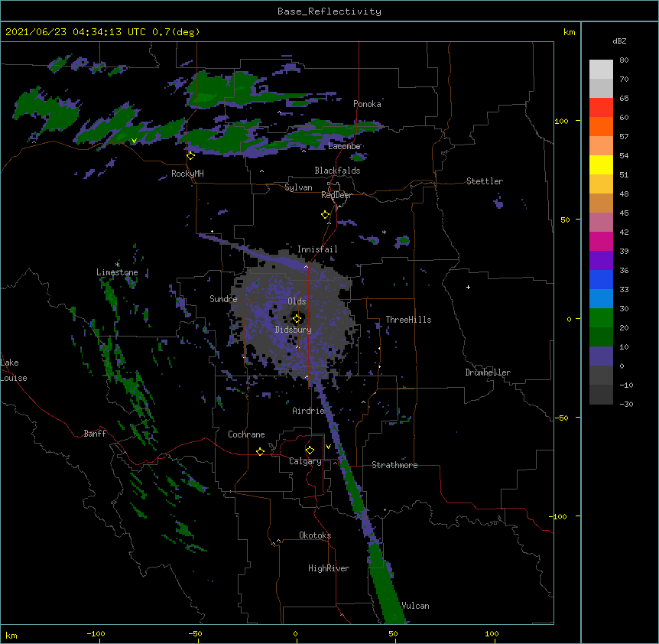Click the Sundre city label
659x644 pixels.
coord(223,299)
